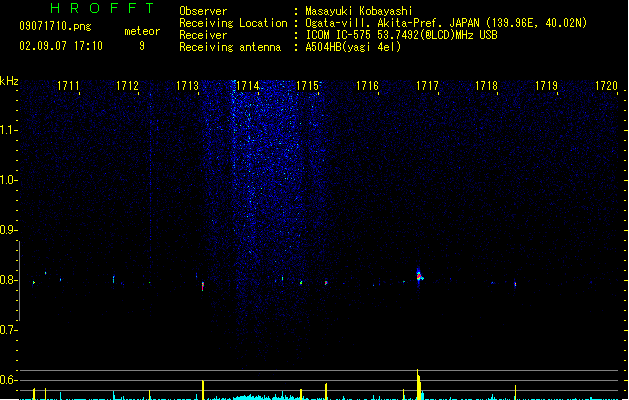629x400 pixels.
Task: Click the meteor count label
Action: click(x=142, y=31)
